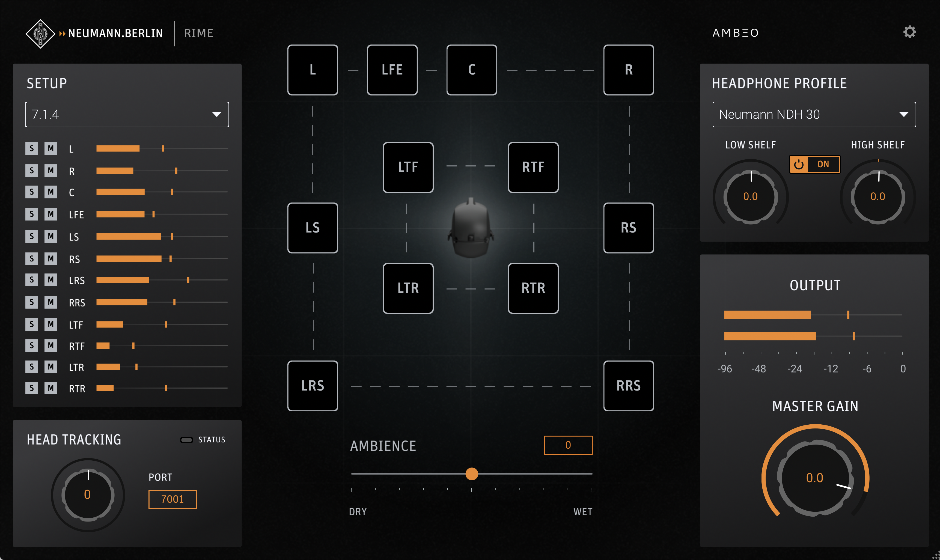Select the LTR top-rear speaker icon
Viewport: 940px width, 560px height.
(408, 288)
